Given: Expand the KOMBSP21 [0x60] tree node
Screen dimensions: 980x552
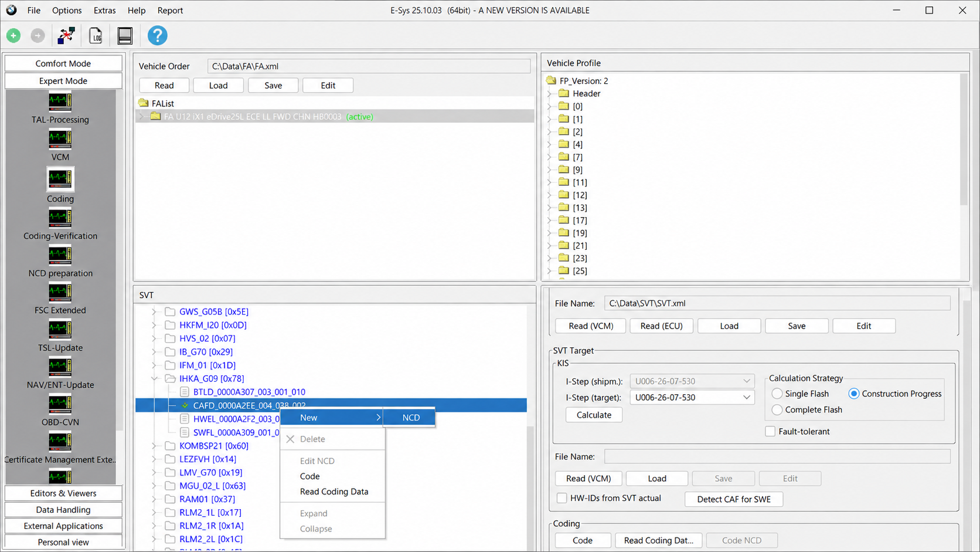Looking at the screenshot, I should coord(154,446).
